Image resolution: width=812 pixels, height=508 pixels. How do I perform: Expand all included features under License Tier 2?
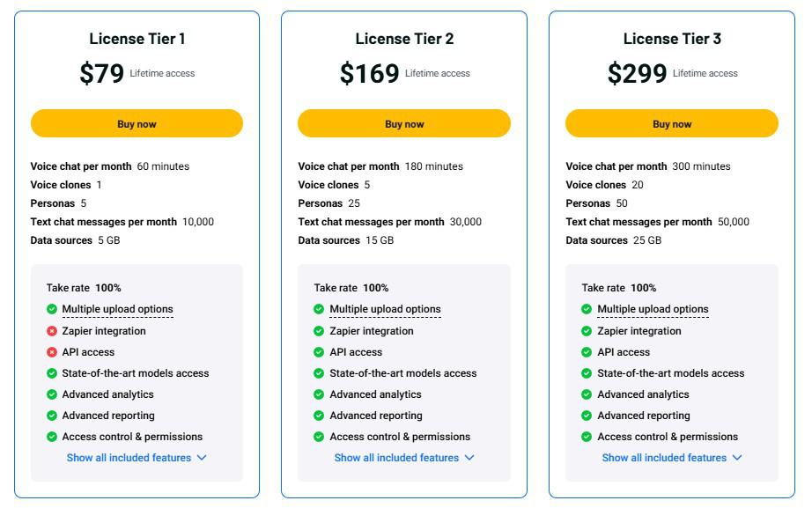tap(404, 458)
